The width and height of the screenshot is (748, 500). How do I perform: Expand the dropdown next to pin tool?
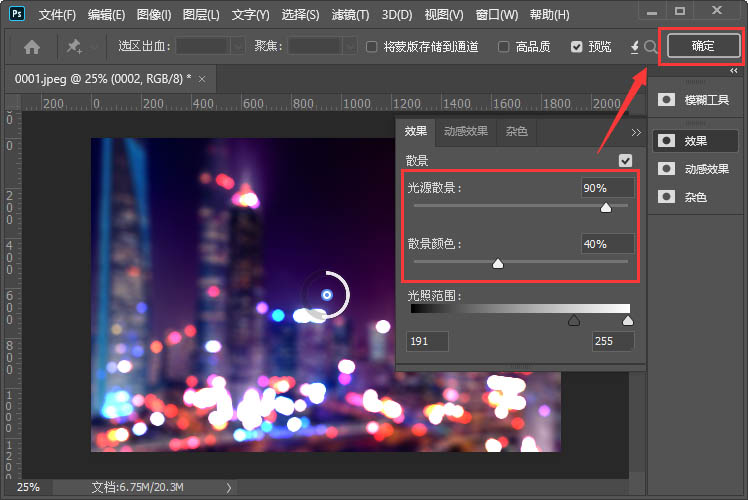94,47
